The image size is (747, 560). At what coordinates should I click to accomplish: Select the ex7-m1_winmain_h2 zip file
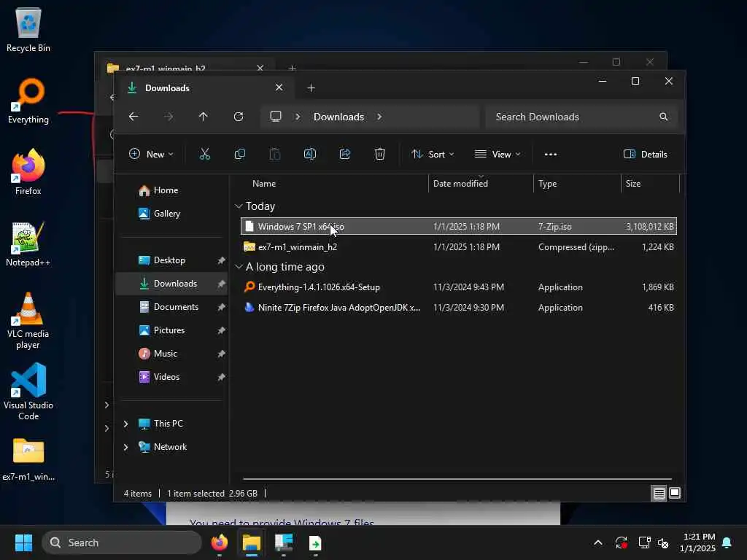tap(458, 247)
